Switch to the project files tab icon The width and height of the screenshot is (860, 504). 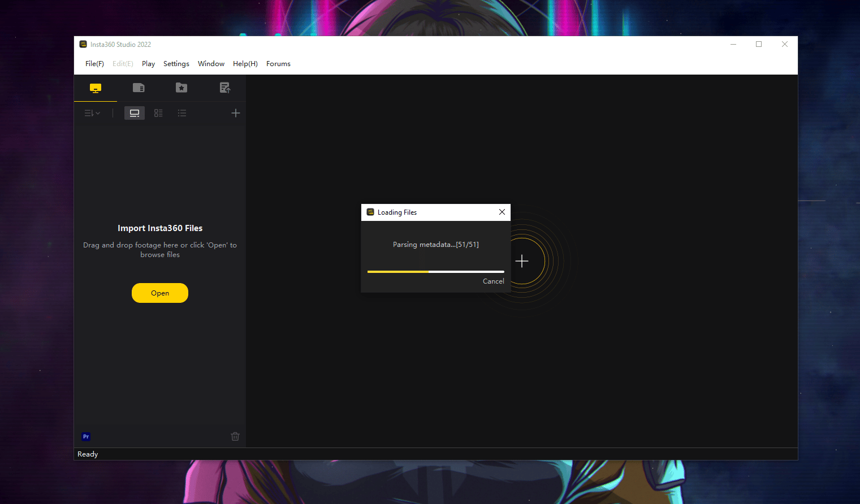tap(139, 88)
